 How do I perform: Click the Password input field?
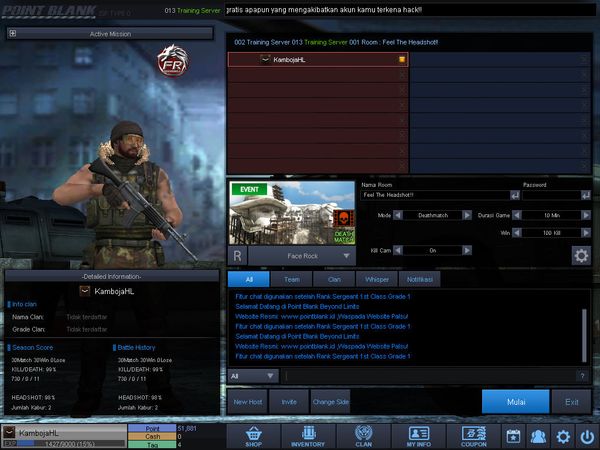pyautogui.click(x=551, y=195)
